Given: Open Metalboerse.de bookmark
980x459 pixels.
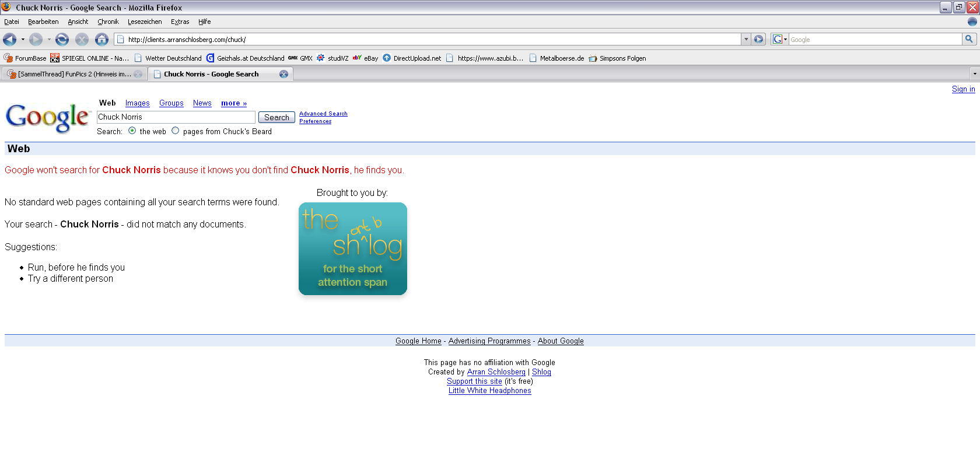Looking at the screenshot, I should tap(556, 58).
